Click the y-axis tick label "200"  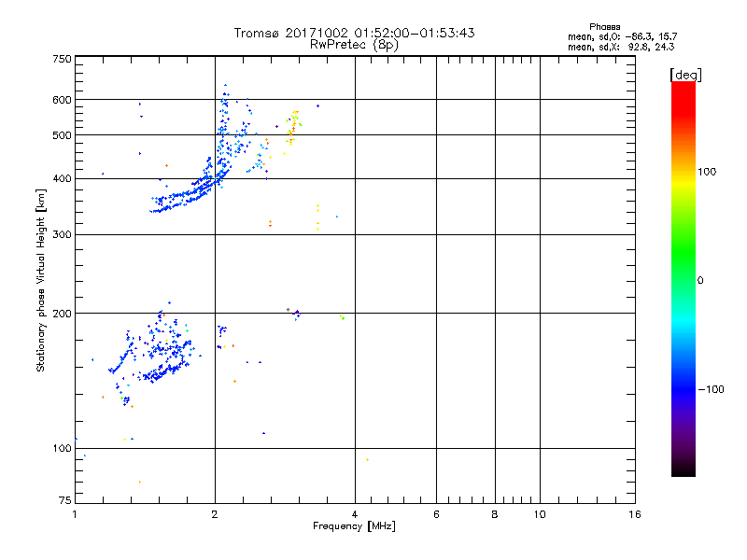(x=63, y=314)
